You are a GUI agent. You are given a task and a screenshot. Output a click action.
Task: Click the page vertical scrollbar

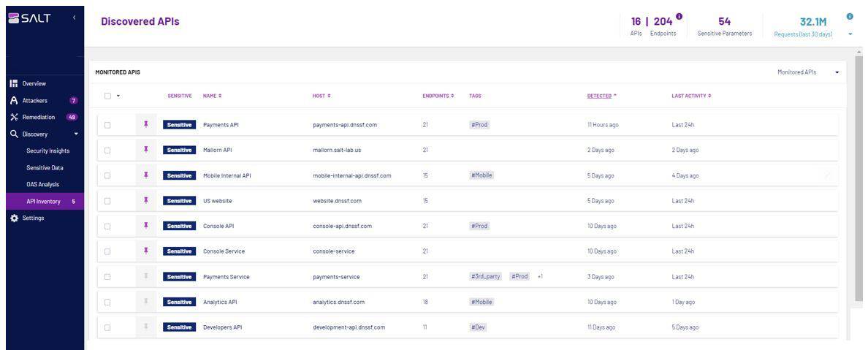click(859, 175)
